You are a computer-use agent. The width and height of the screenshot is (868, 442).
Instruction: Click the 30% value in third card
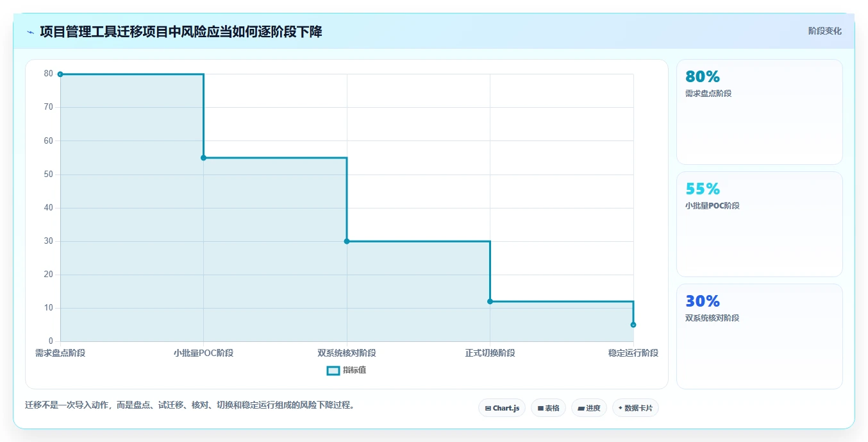coord(703,302)
